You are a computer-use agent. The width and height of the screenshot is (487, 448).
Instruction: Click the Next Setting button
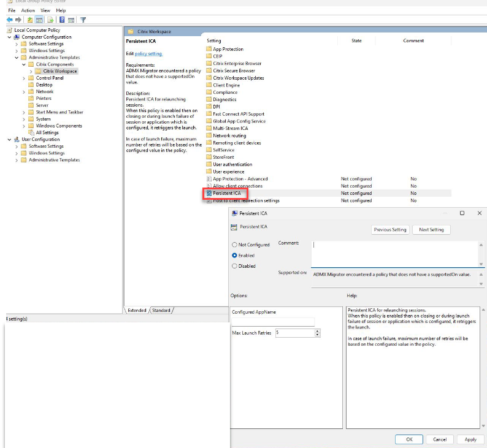pos(431,230)
